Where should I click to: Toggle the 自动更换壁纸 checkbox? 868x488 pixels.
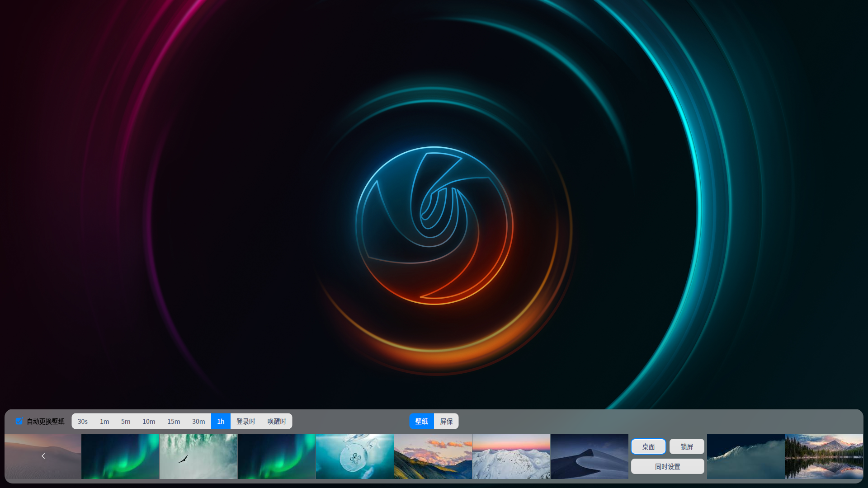[x=19, y=421]
